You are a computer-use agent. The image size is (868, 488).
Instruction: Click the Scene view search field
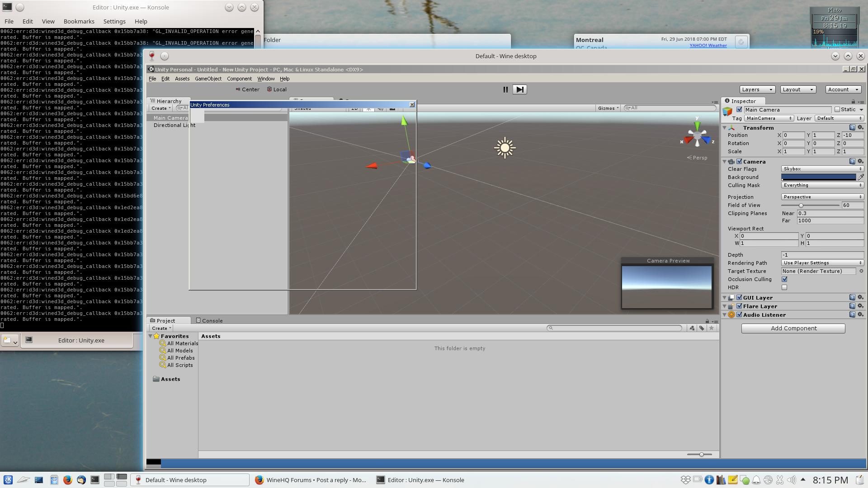pyautogui.click(x=670, y=108)
